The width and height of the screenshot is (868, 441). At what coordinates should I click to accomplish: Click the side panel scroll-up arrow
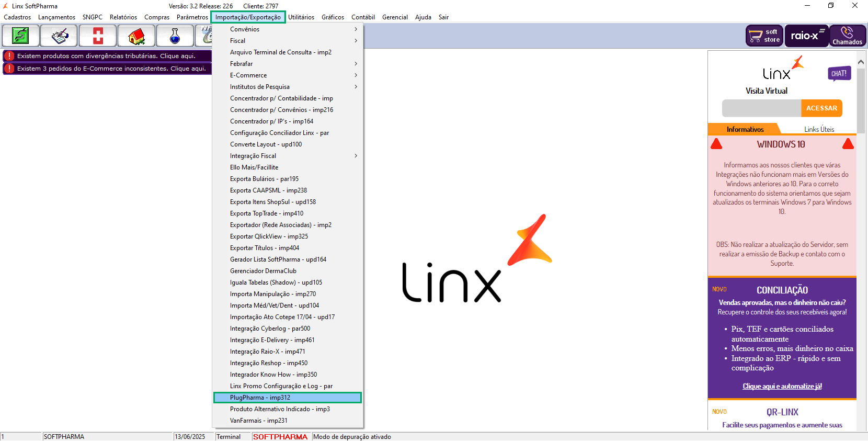pos(861,62)
